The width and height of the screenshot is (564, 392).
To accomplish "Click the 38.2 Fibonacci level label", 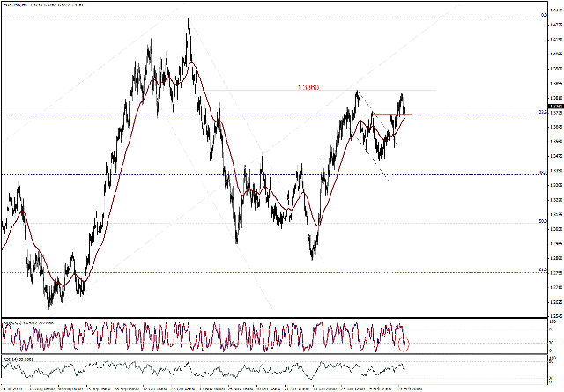I will [x=541, y=173].
